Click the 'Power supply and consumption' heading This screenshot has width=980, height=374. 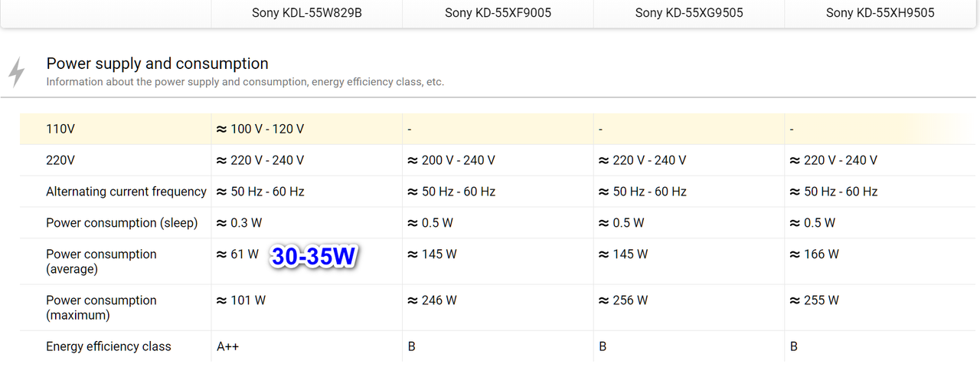click(x=158, y=64)
